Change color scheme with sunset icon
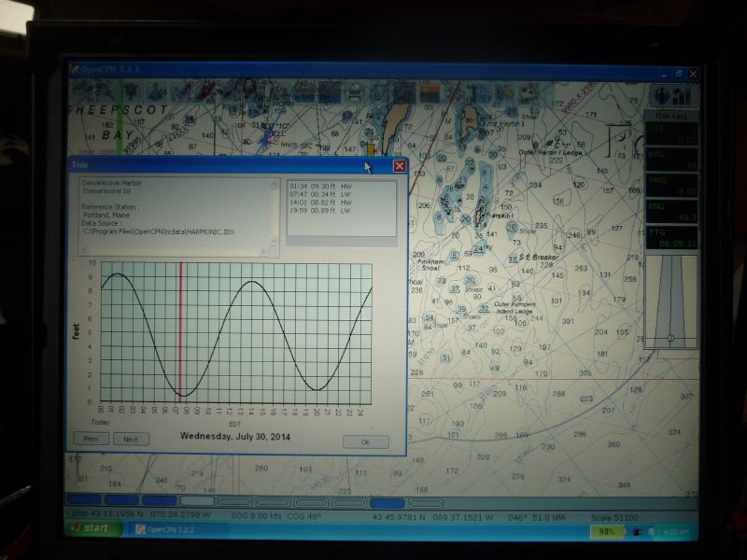 [x=429, y=91]
